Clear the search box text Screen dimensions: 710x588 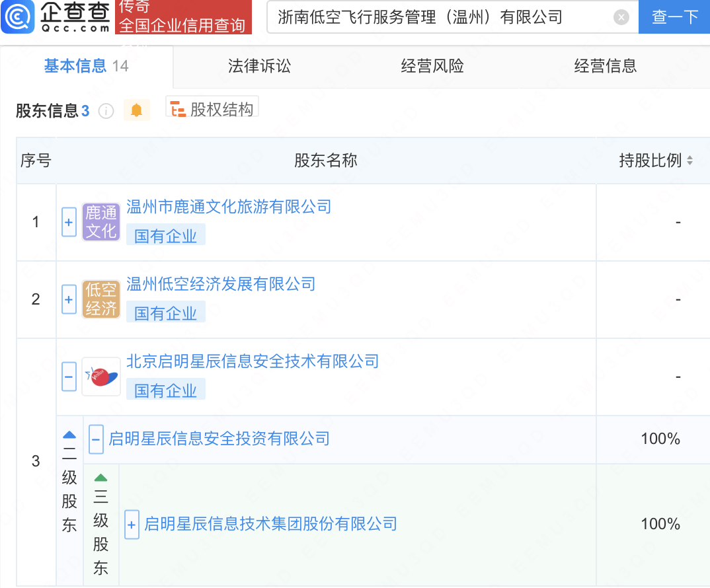pos(621,18)
